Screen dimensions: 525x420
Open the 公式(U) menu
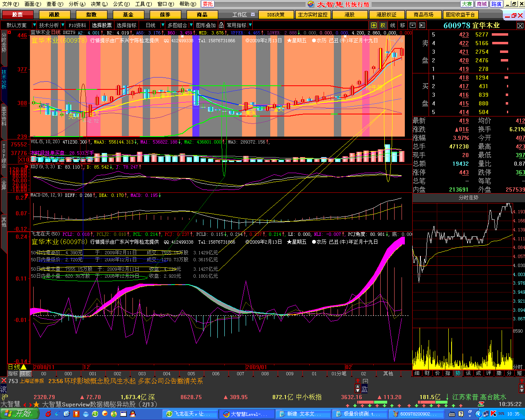[121, 4]
